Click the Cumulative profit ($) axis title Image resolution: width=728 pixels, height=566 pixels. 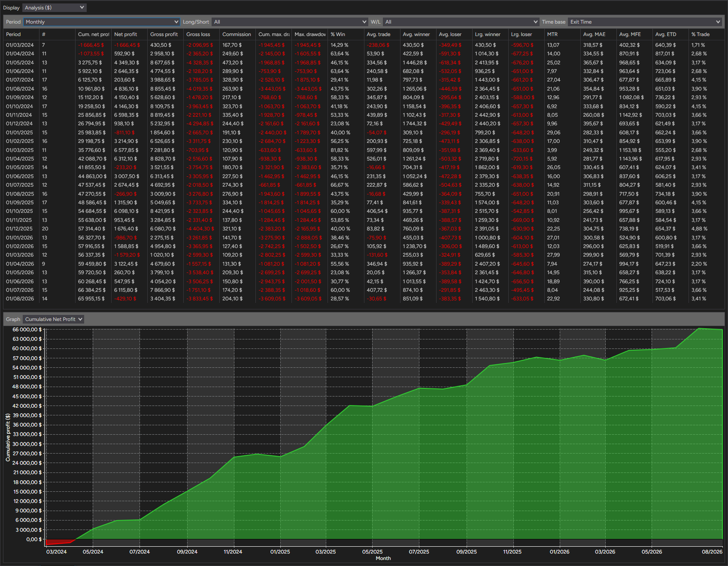pyautogui.click(x=8, y=437)
